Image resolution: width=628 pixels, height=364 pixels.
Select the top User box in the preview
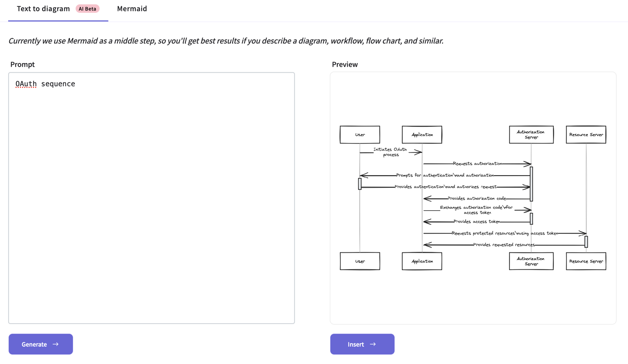[360, 135]
